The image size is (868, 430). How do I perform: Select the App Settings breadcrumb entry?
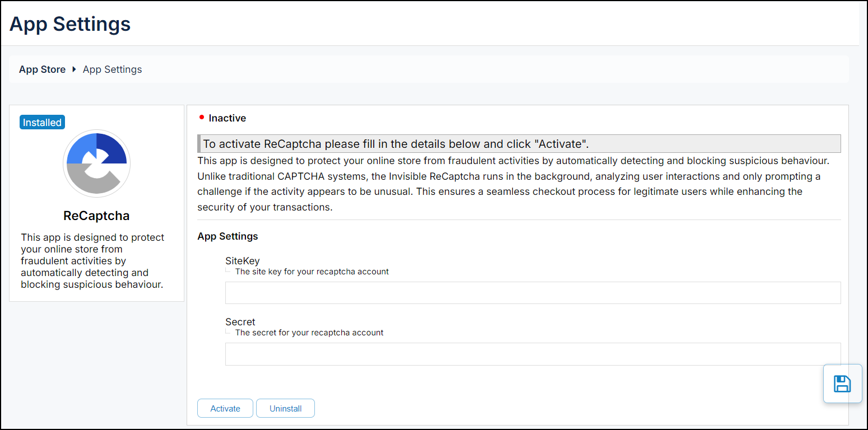tap(112, 69)
